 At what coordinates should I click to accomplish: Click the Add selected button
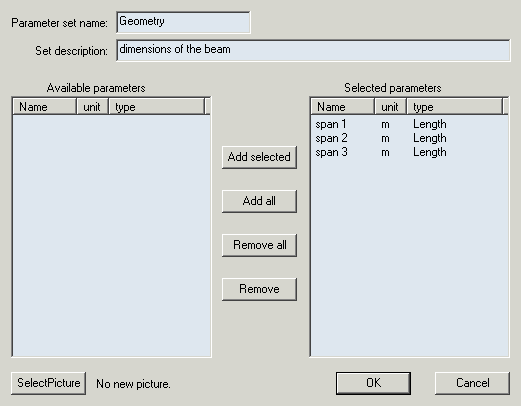tap(259, 157)
